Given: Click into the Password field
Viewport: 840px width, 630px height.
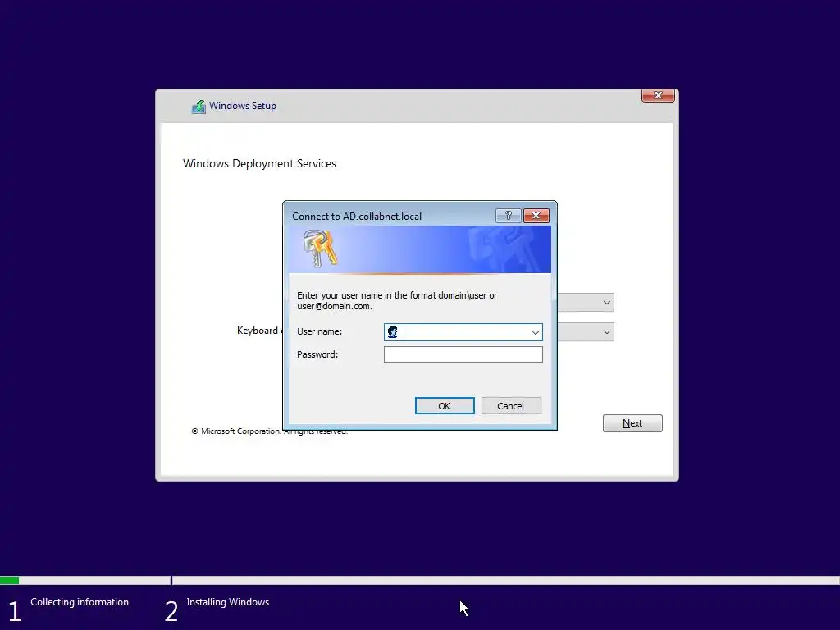Looking at the screenshot, I should pyautogui.click(x=463, y=354).
